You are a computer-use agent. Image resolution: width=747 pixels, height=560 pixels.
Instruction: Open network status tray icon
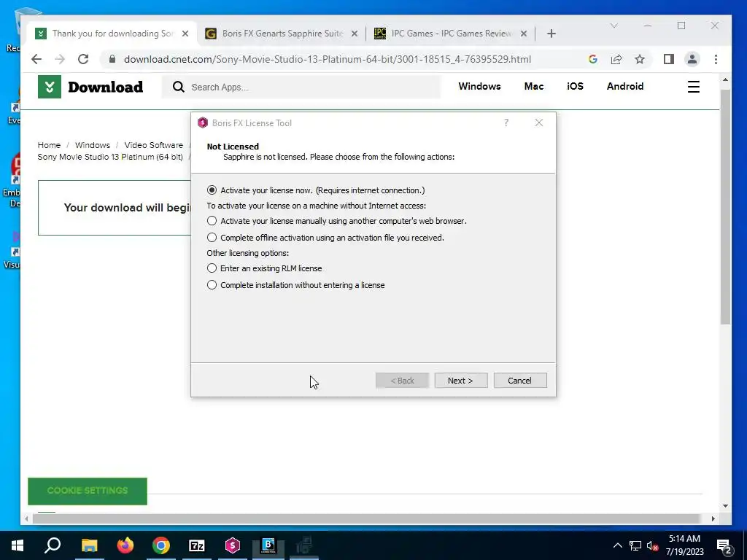click(635, 545)
